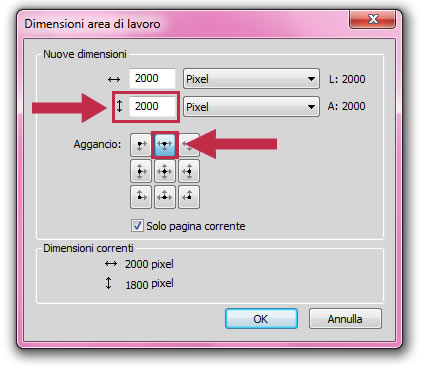The image size is (422, 366).
Task: Confirm with the OK button
Action: (x=261, y=319)
